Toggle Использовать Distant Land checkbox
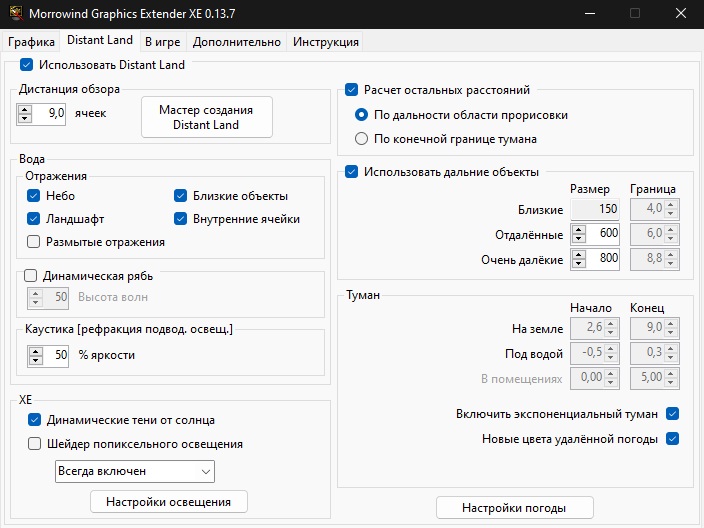Image resolution: width=704 pixels, height=528 pixels. [x=26, y=65]
